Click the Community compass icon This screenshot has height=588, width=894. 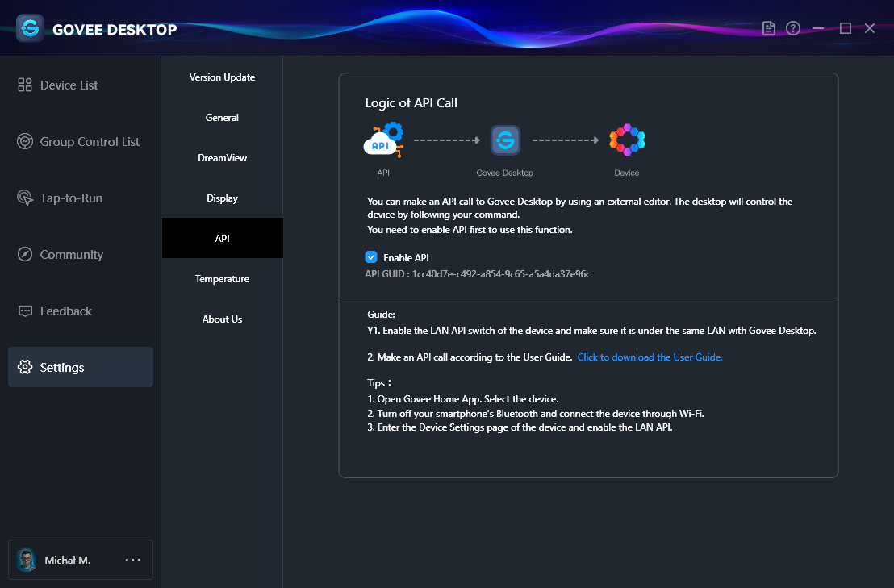click(x=25, y=254)
